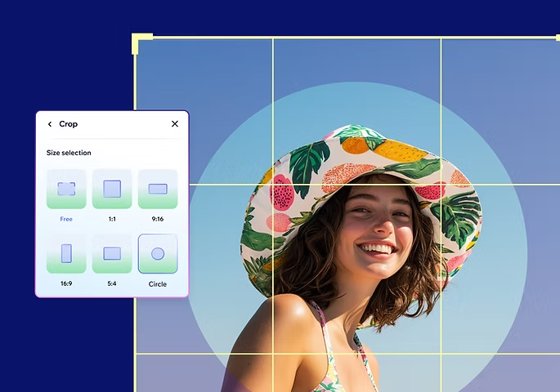Click the 'Crop' panel title

point(68,124)
